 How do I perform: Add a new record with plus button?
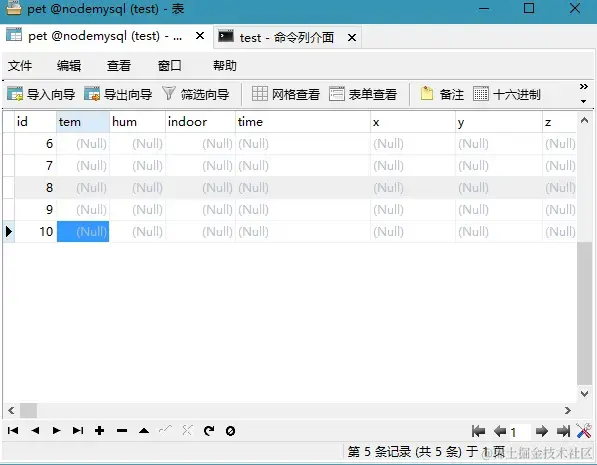pyautogui.click(x=100, y=431)
